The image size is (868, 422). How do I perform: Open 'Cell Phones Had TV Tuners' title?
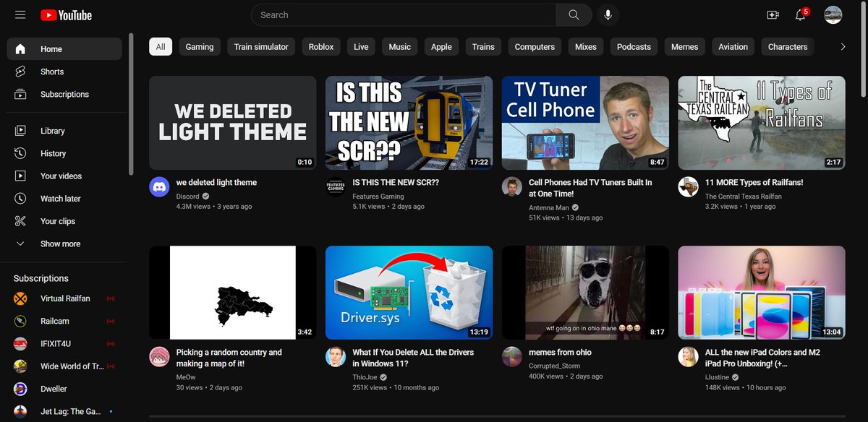point(590,188)
